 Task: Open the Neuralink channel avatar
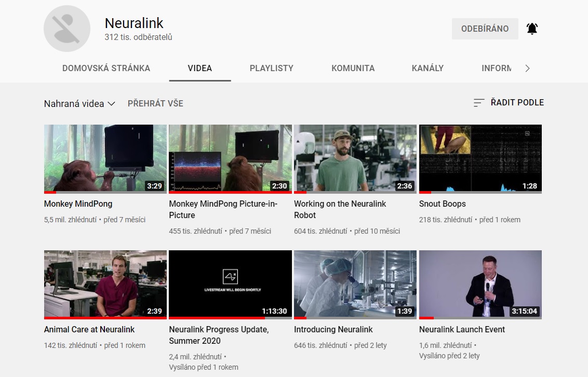click(67, 29)
